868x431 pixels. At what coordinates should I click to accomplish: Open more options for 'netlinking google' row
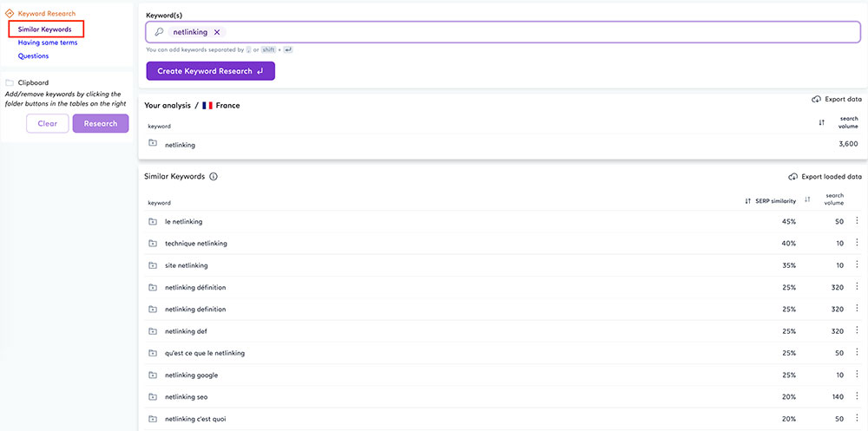point(857,374)
